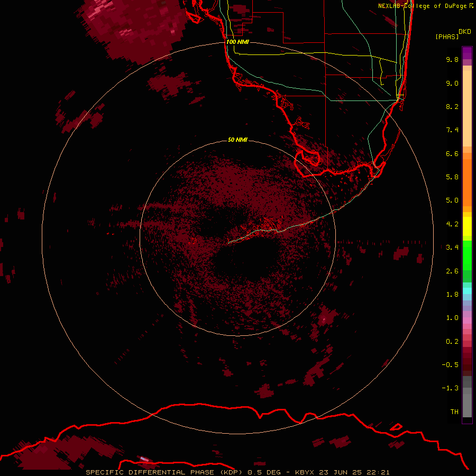Click the 8.2 value on the color scale
476x476 pixels.
point(452,106)
